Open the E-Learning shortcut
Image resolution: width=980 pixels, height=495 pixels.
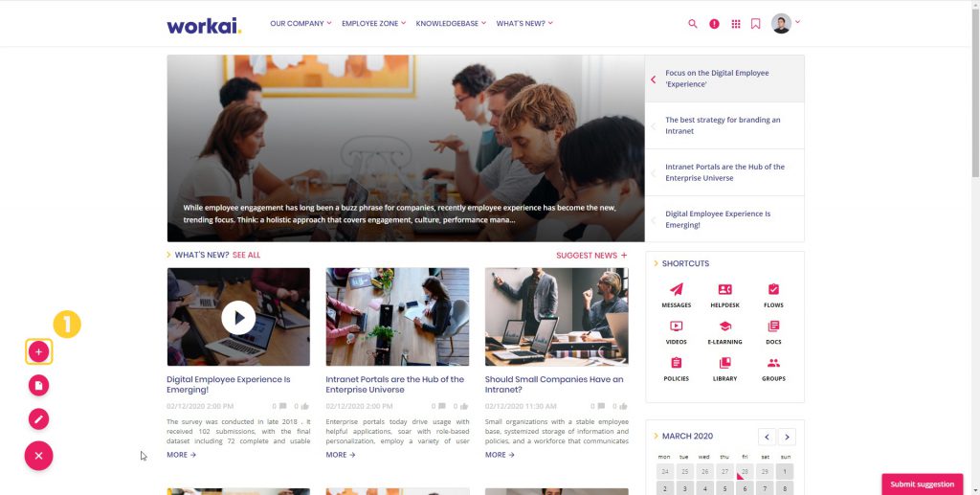click(725, 332)
